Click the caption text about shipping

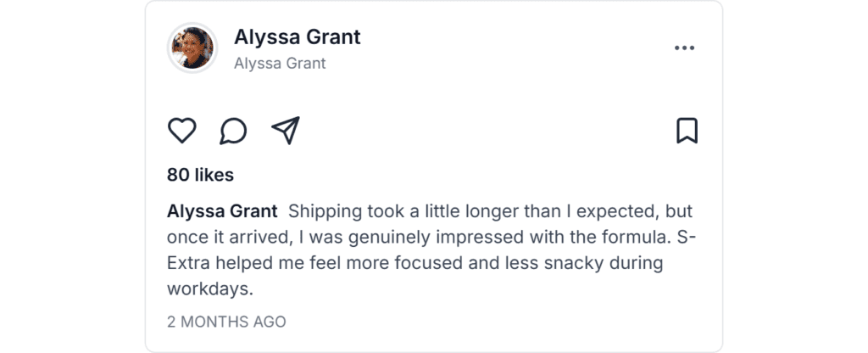(x=475, y=211)
